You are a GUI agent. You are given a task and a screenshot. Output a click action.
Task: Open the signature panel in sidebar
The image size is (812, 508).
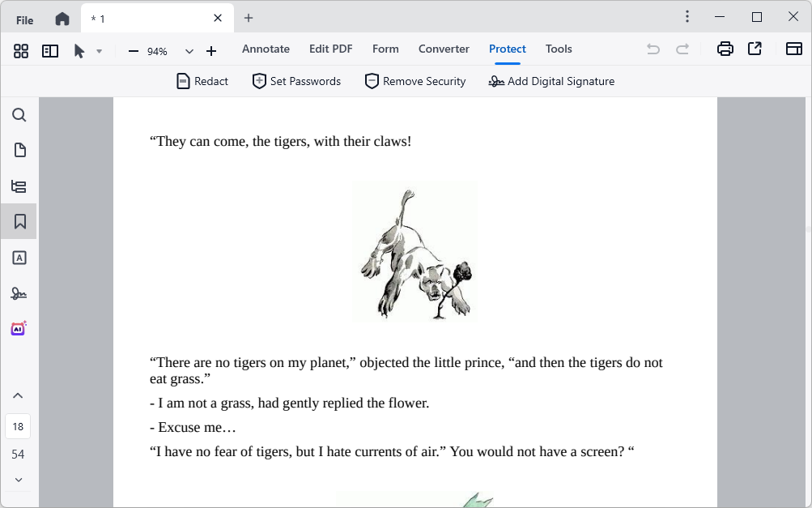point(19,292)
